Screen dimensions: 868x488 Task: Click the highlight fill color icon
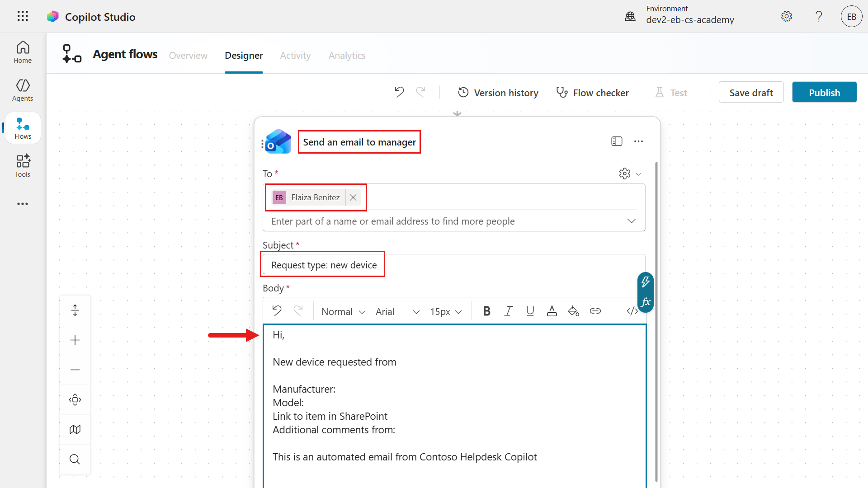coord(573,311)
